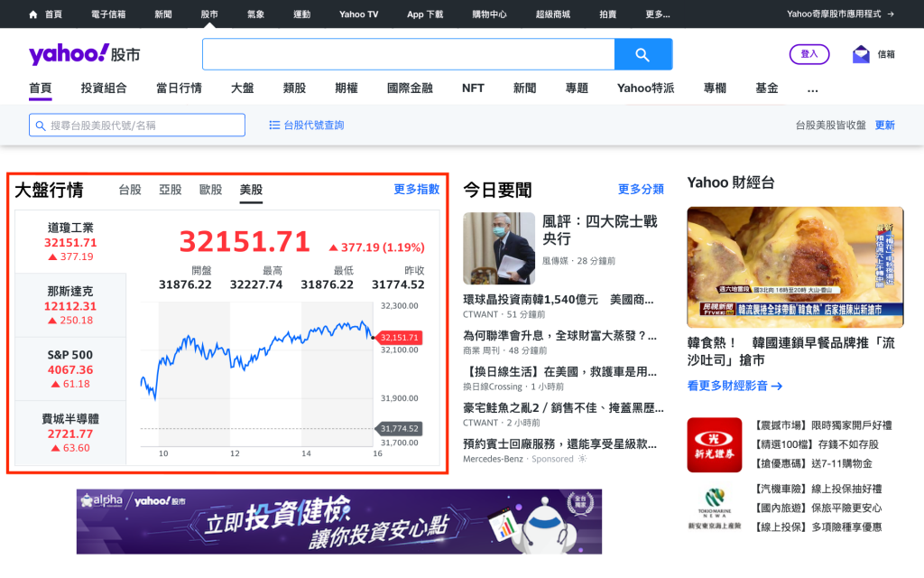This screenshot has height=578, width=924.
Task: Open the 信箱 mailbox icon
Action: [861, 54]
